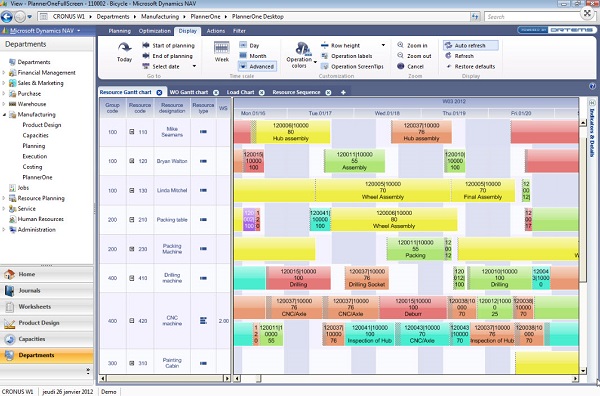
Task: Cancel the zoom action
Action: click(x=410, y=66)
